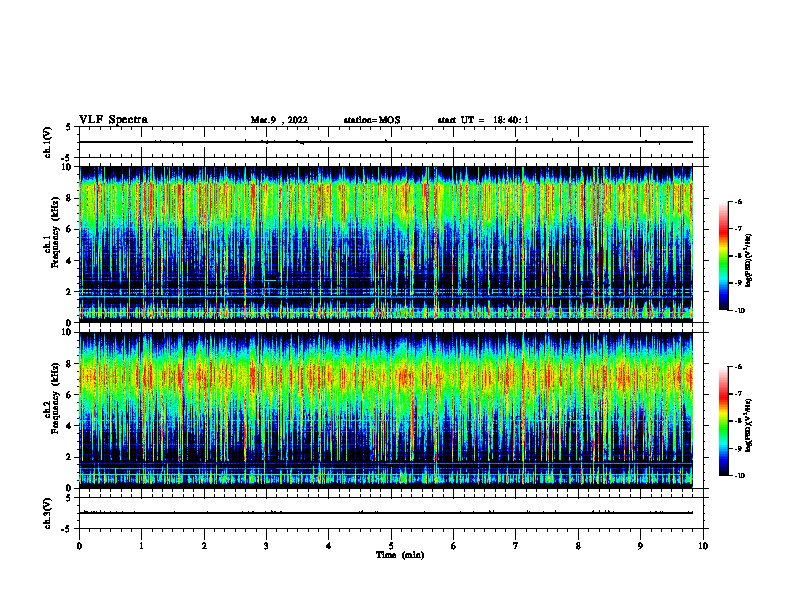Click time axis tick label "2"
Screen dimensions: 792x612
coord(204,546)
